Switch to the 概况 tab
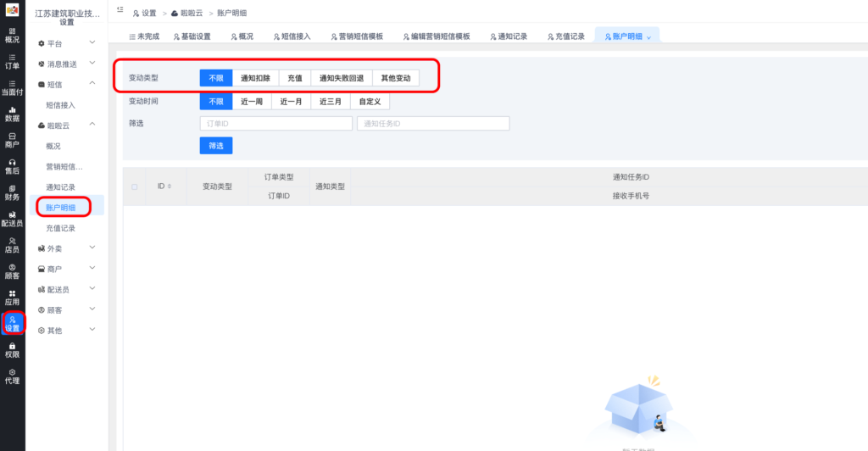Viewport: 868px width, 451px height. (x=242, y=36)
